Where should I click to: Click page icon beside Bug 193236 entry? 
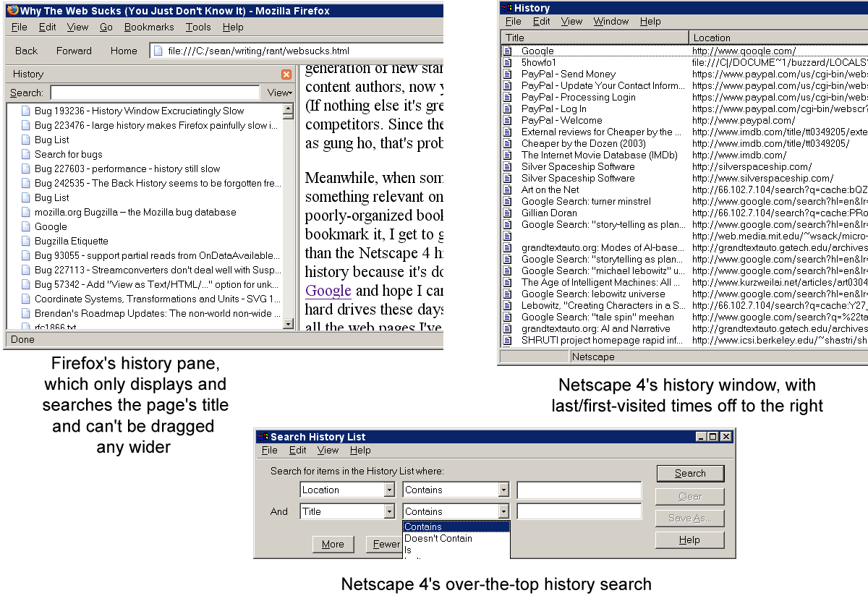pyautogui.click(x=26, y=111)
